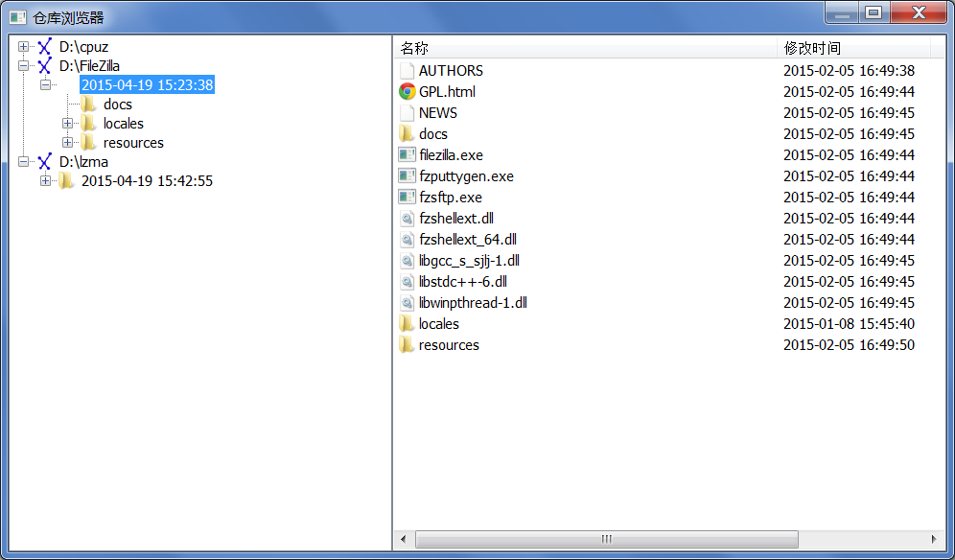Select the locales label in the tree
The image size is (955, 560).
tap(123, 124)
